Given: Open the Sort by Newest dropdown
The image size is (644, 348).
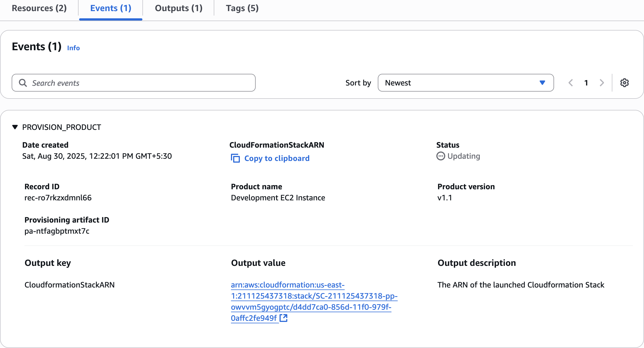Looking at the screenshot, I should [x=465, y=83].
